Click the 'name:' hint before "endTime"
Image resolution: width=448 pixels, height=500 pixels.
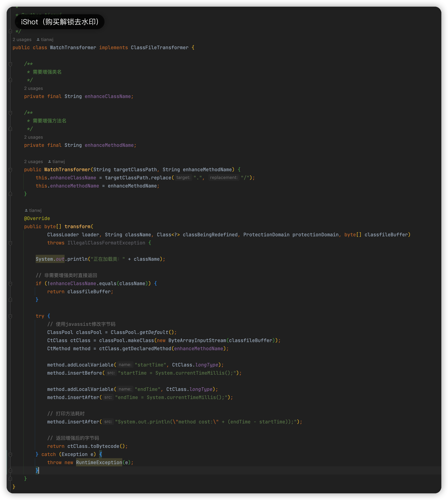tap(125, 389)
